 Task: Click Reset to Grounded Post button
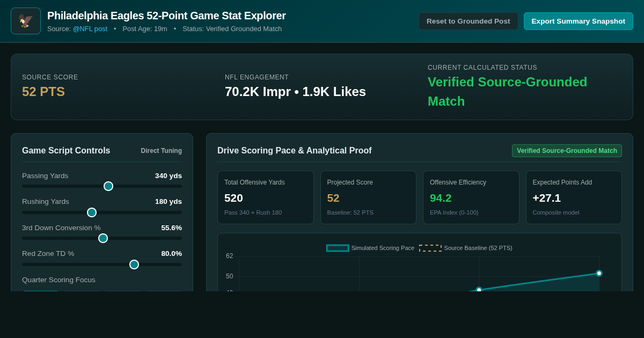coord(469,21)
